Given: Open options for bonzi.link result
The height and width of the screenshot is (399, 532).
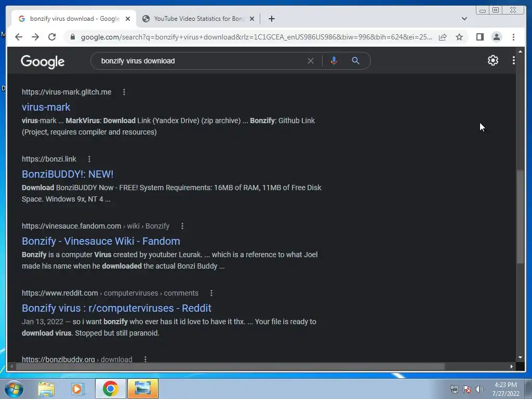Looking at the screenshot, I should pyautogui.click(x=89, y=159).
